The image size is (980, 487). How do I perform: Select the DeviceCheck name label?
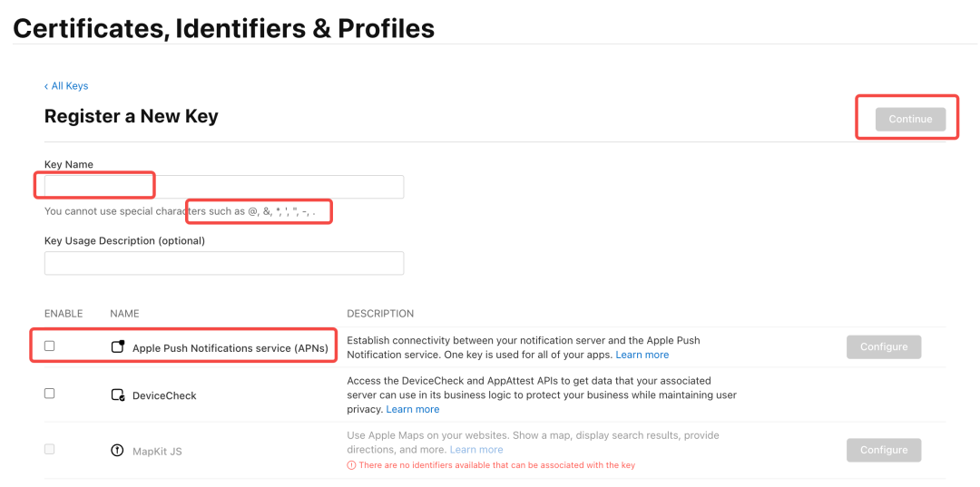click(x=164, y=395)
